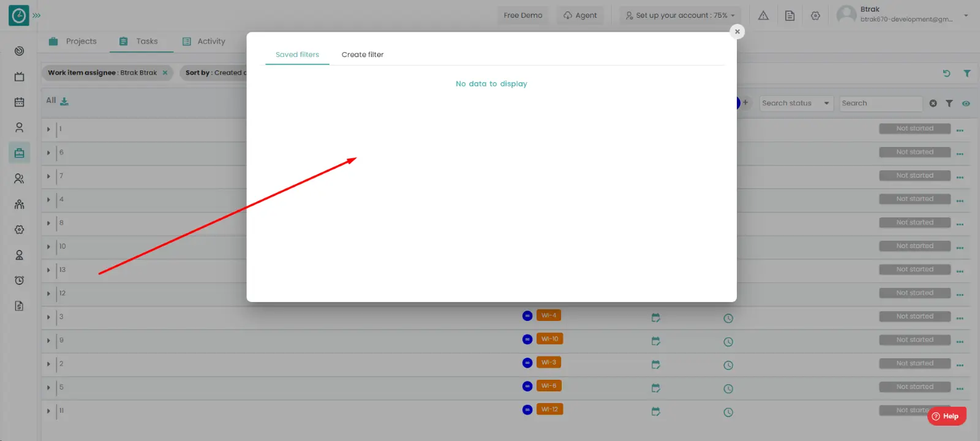Image resolution: width=980 pixels, height=441 pixels.
Task: Toggle the eye visibility icon near Search
Action: pyautogui.click(x=966, y=104)
